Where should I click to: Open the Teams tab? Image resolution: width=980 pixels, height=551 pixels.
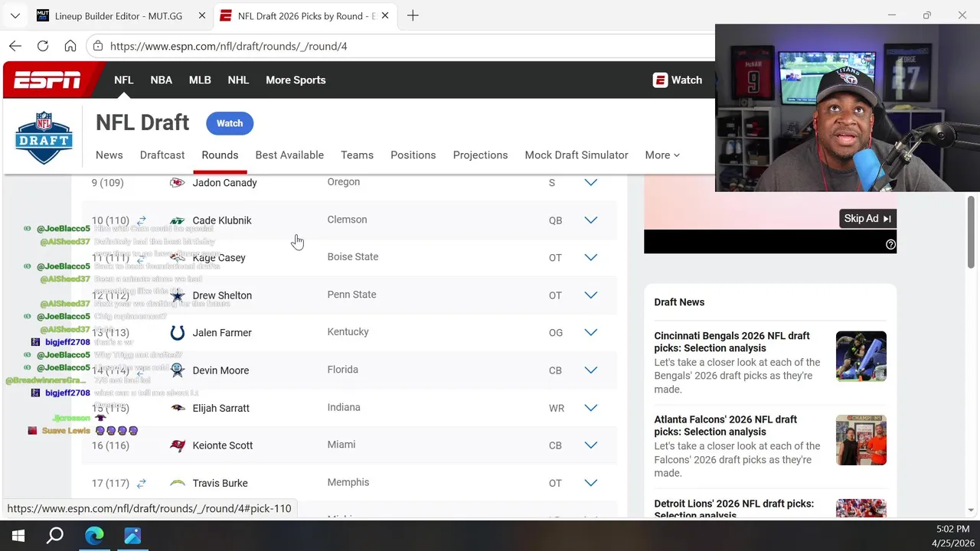point(357,155)
